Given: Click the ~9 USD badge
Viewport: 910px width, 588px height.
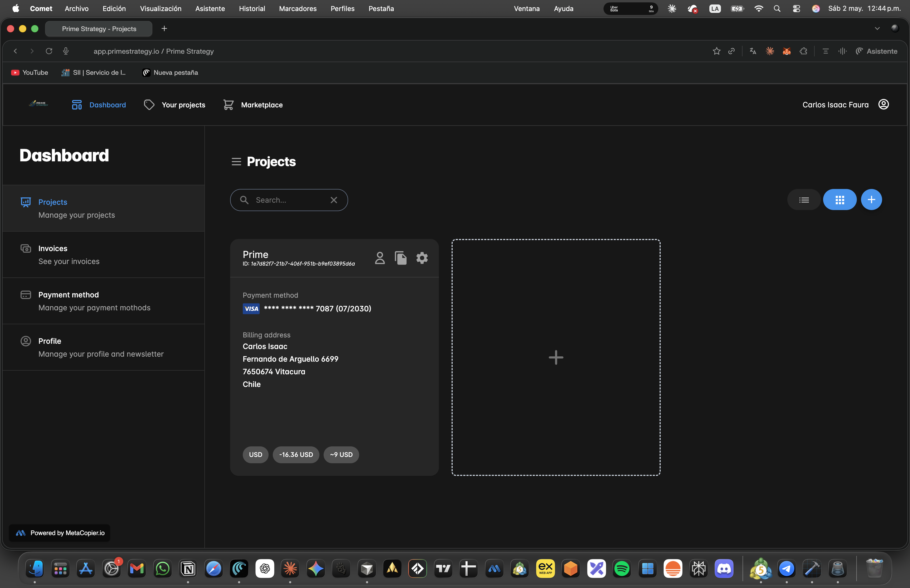Looking at the screenshot, I should 342,455.
